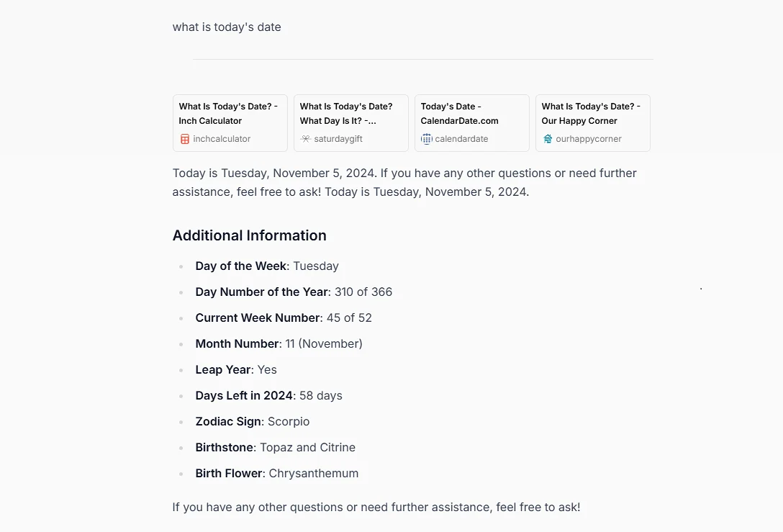Click the Day Number of the Year line

click(294, 292)
